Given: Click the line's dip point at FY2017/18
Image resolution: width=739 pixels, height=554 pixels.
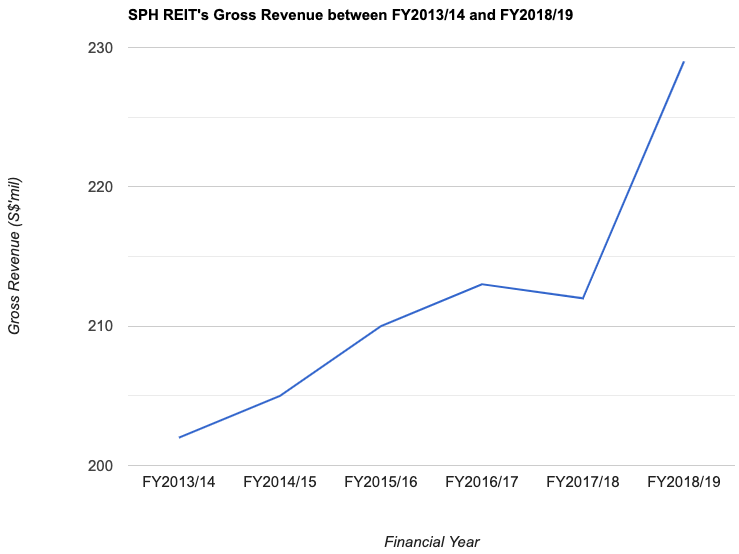Looking at the screenshot, I should click(x=583, y=298).
